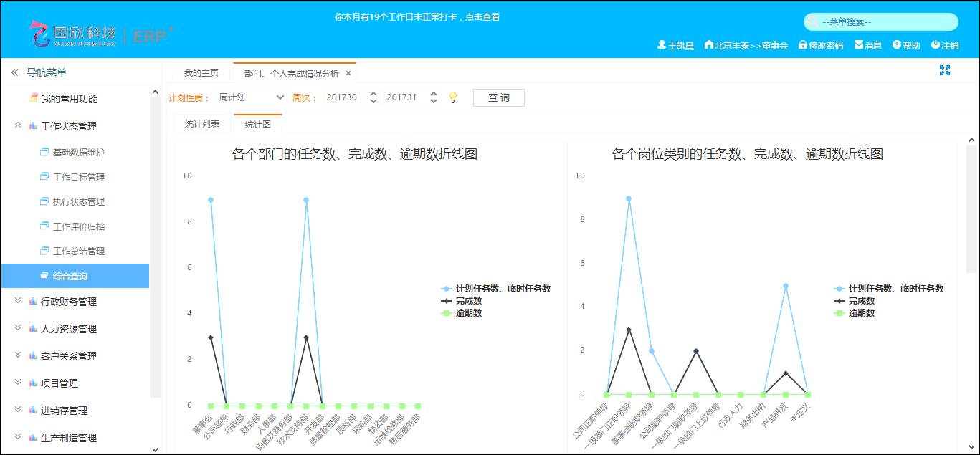Open 修改密码 password lock icon
This screenshot has height=455, width=980.
(803, 45)
